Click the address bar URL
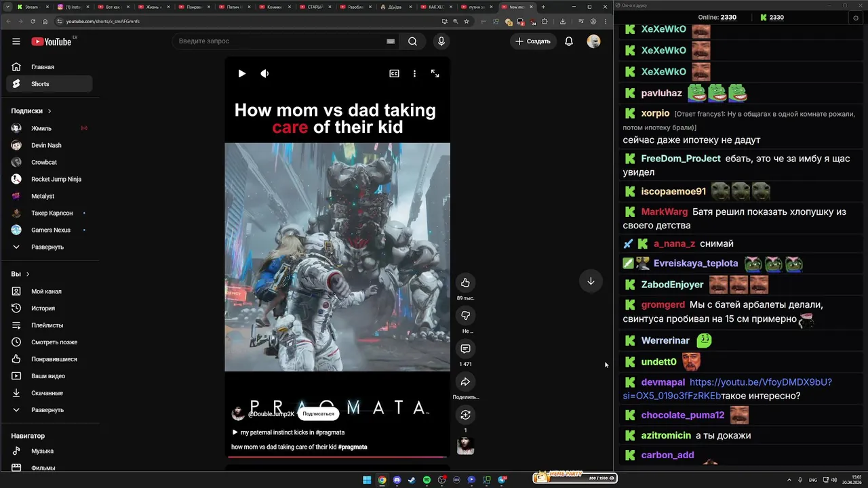 pos(103,21)
